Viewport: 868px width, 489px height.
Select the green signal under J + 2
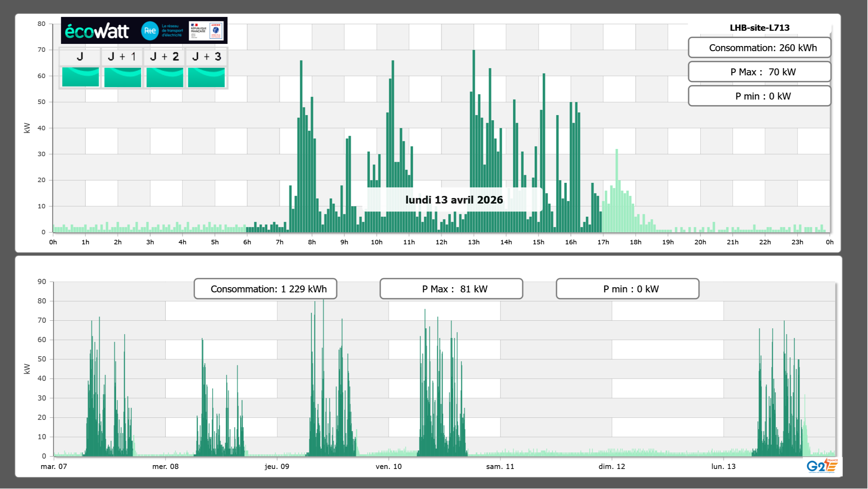point(165,77)
